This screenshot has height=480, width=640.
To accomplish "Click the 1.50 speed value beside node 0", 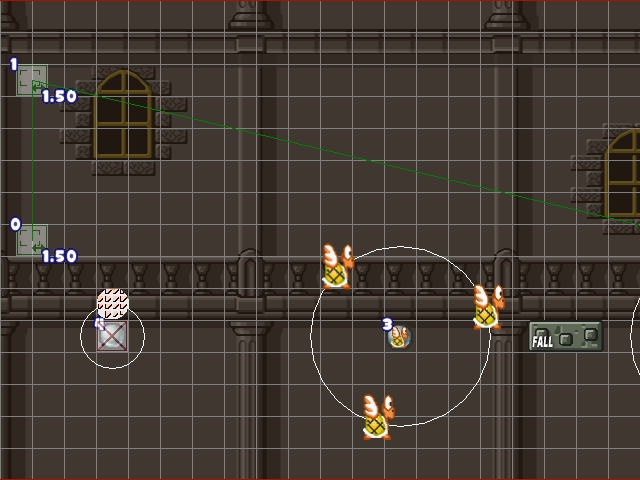I will (x=59, y=256).
